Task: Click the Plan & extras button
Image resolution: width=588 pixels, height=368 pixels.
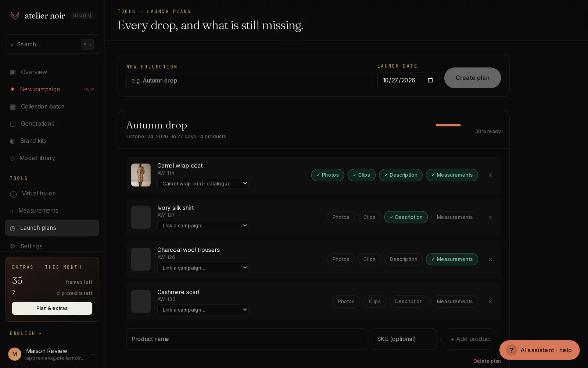Action: click(x=52, y=308)
